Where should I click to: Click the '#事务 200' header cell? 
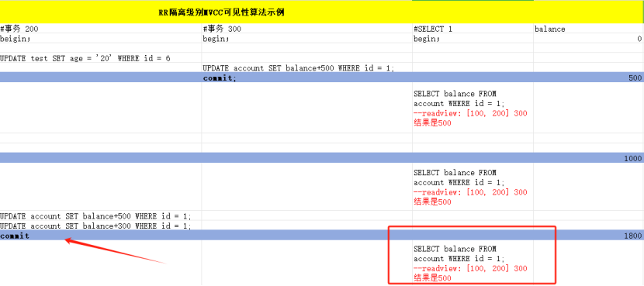101,29
